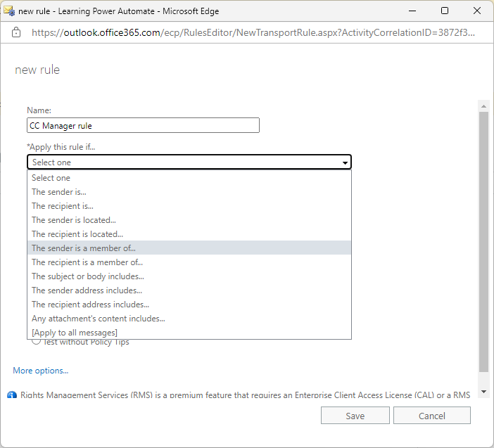
Task: Select 'The recipient address includes...' condition
Action: tap(90, 305)
